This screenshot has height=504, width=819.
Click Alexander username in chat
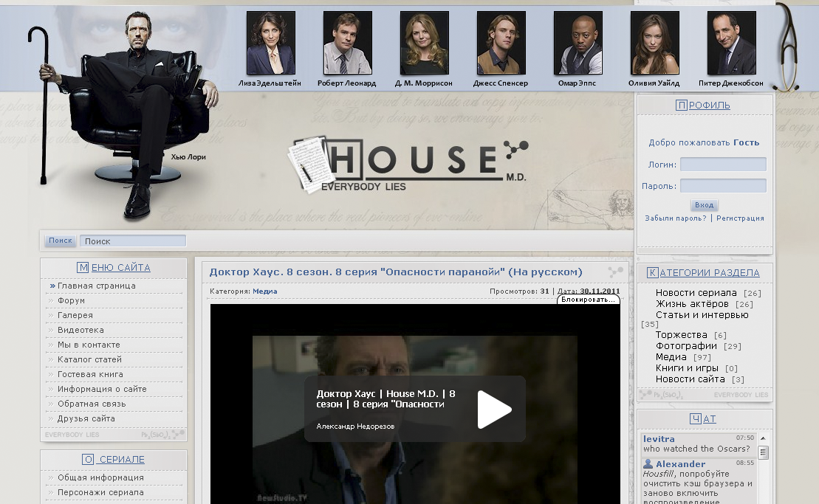click(681, 464)
